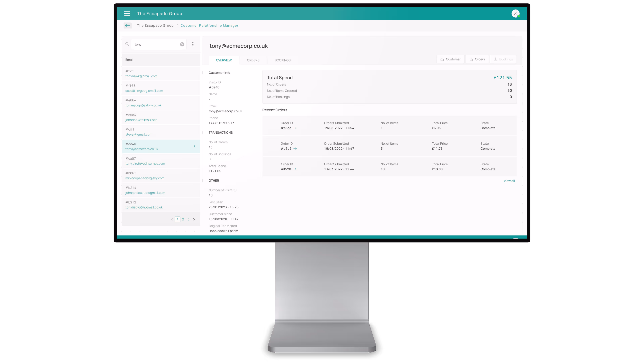
Task: Go to next page of customer results
Action: (194, 219)
